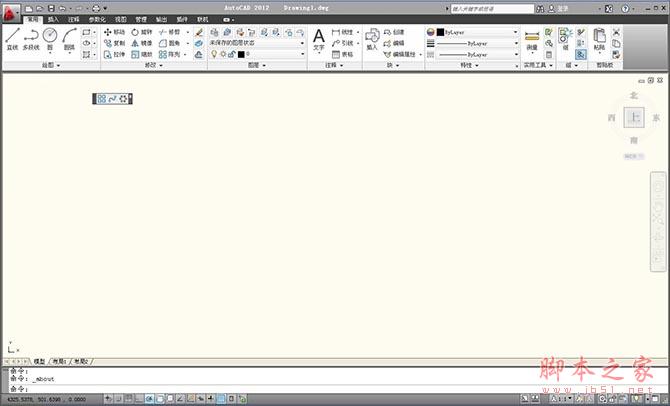Click the black object color swatch

(441, 32)
